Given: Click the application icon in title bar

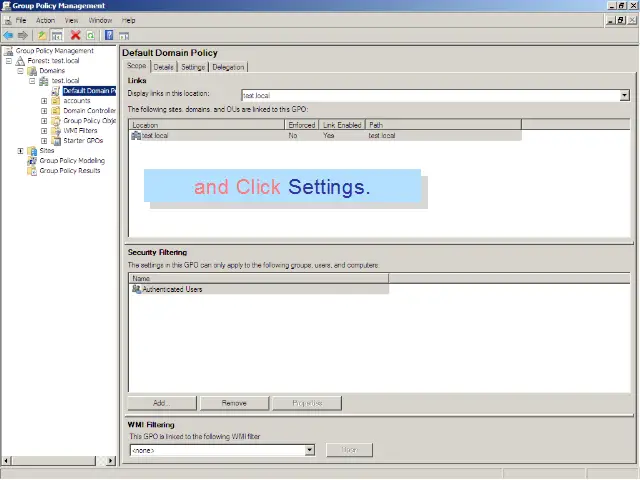Looking at the screenshot, I should click(6, 6).
